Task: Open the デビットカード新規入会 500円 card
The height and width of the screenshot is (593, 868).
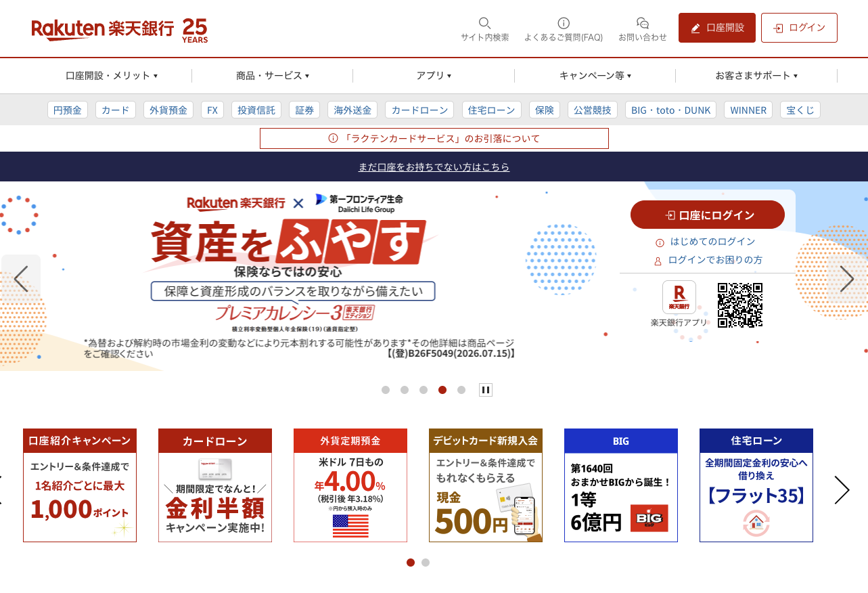Action: (486, 485)
